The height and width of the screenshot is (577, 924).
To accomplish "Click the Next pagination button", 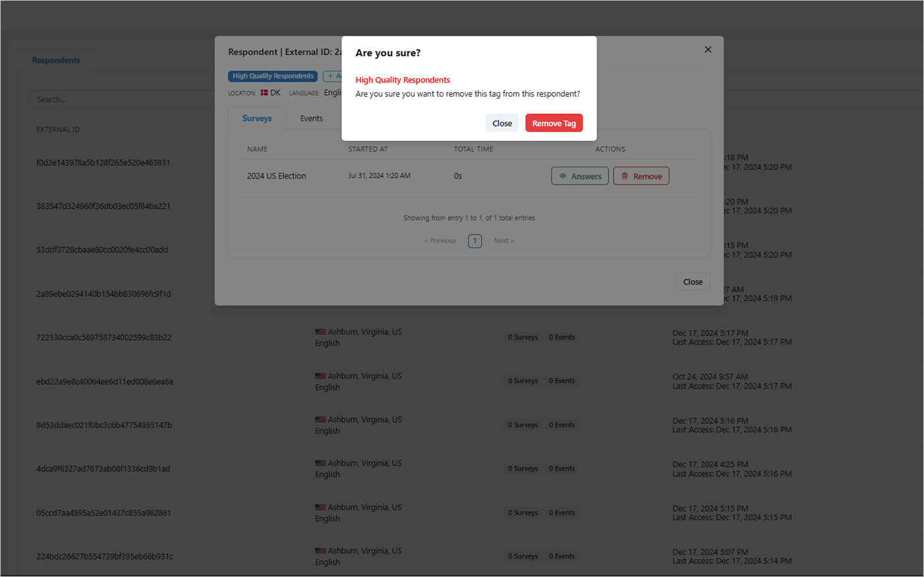I will (x=504, y=240).
